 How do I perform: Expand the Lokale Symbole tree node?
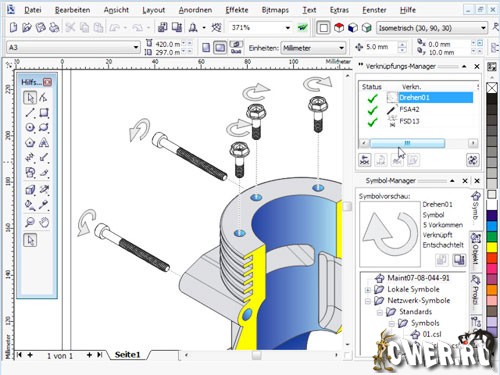(x=368, y=290)
